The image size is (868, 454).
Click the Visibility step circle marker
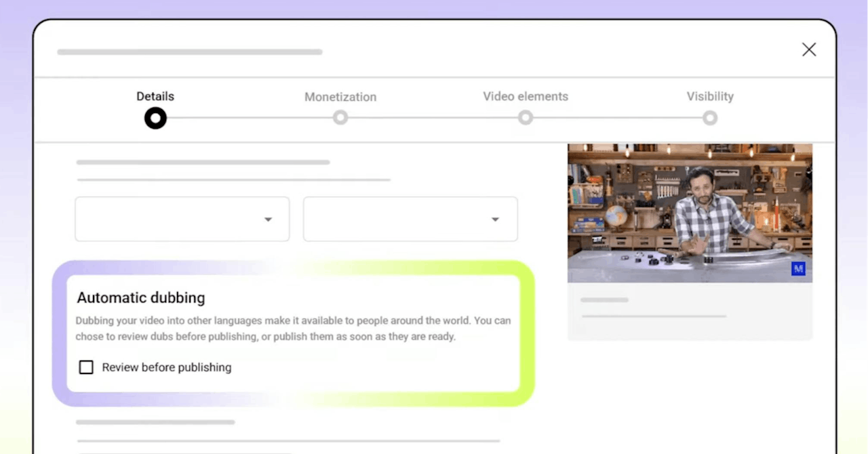point(710,119)
